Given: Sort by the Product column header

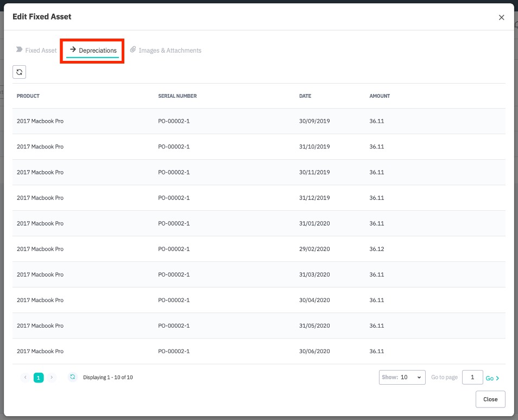Looking at the screenshot, I should click(x=28, y=96).
